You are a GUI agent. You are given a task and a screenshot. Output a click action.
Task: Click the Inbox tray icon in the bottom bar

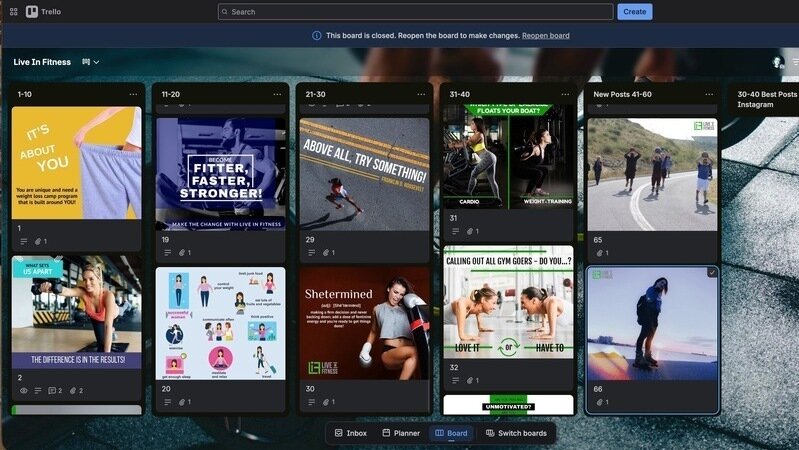(x=338, y=433)
